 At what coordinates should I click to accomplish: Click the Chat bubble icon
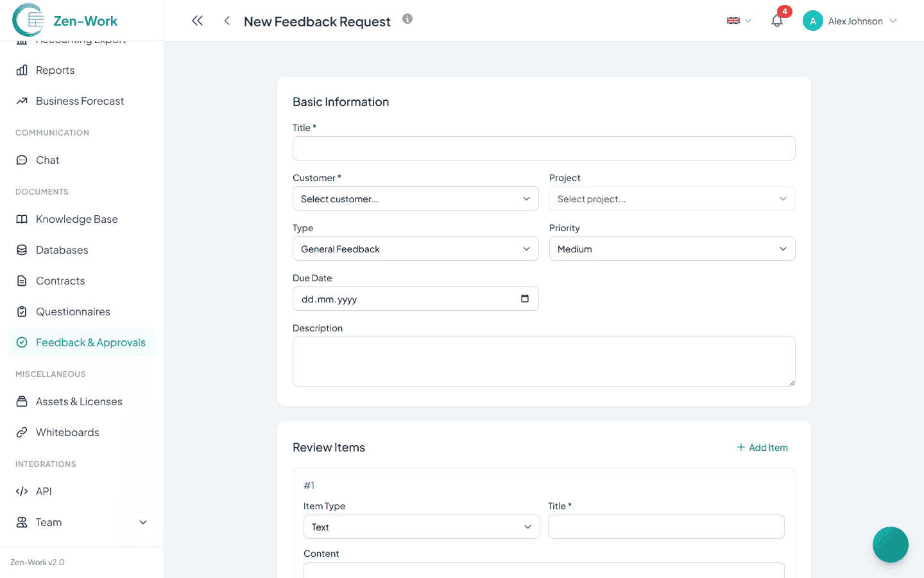(22, 160)
